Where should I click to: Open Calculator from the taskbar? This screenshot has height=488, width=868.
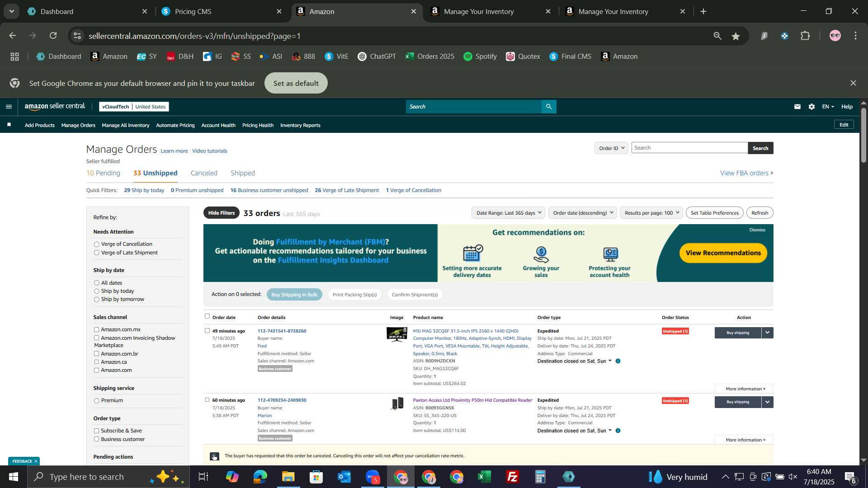coord(540,477)
